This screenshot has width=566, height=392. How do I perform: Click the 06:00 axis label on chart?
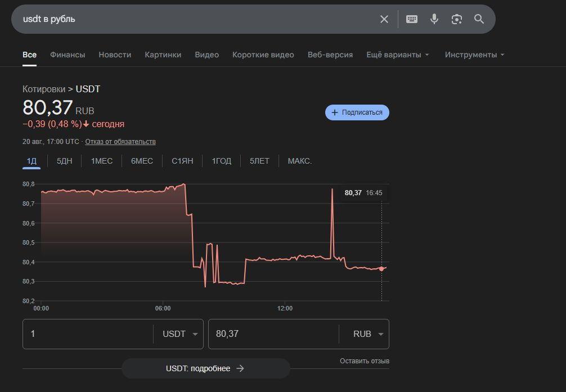point(163,308)
